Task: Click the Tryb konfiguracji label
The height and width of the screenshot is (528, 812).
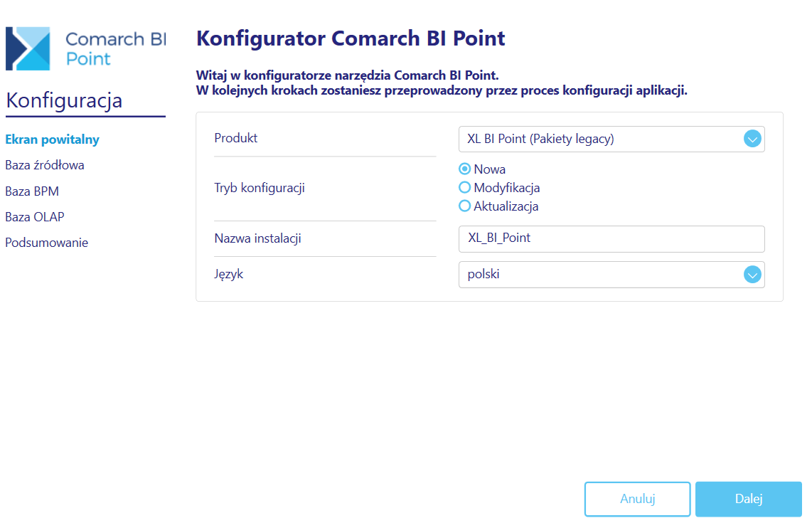Action: tap(260, 188)
